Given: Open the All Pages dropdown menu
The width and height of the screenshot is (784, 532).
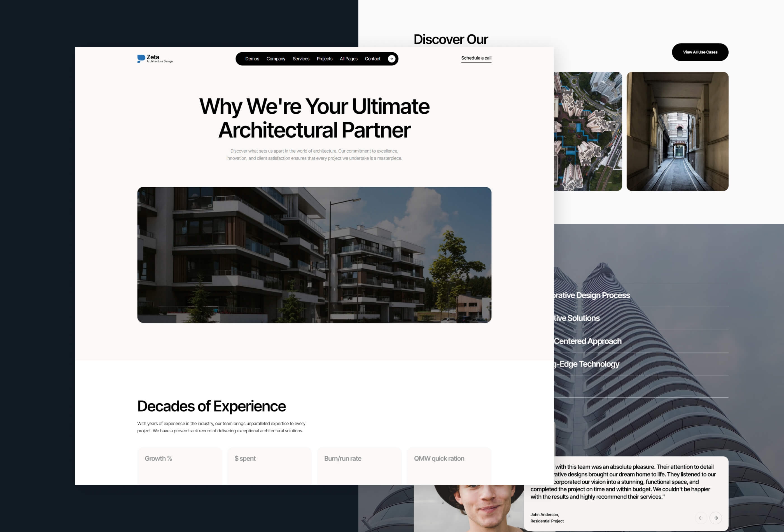Looking at the screenshot, I should 348,59.
